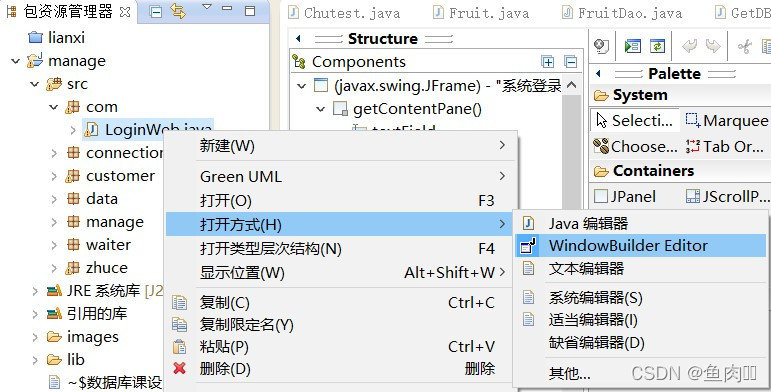771x392 pixels.
Task: Select the Tab Order palette tool
Action: coord(725,147)
